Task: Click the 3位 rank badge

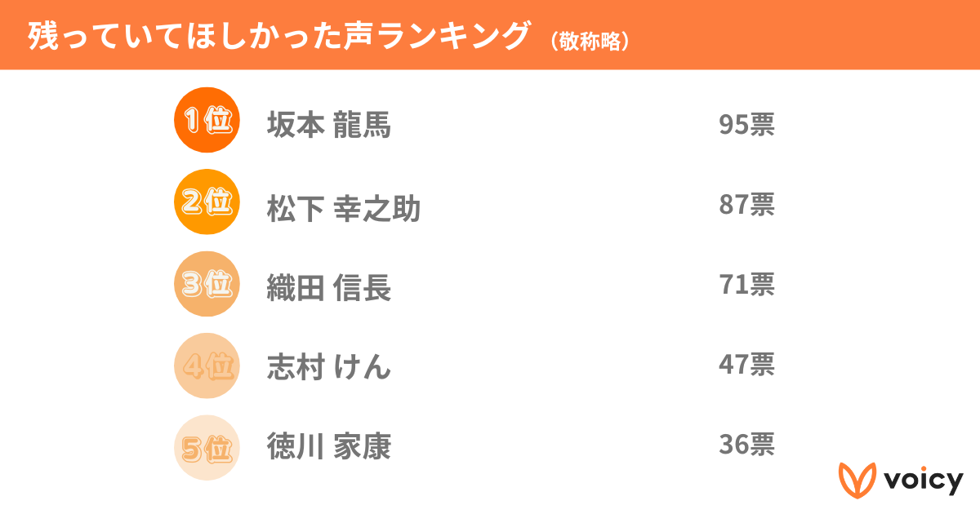Action: coord(207,285)
